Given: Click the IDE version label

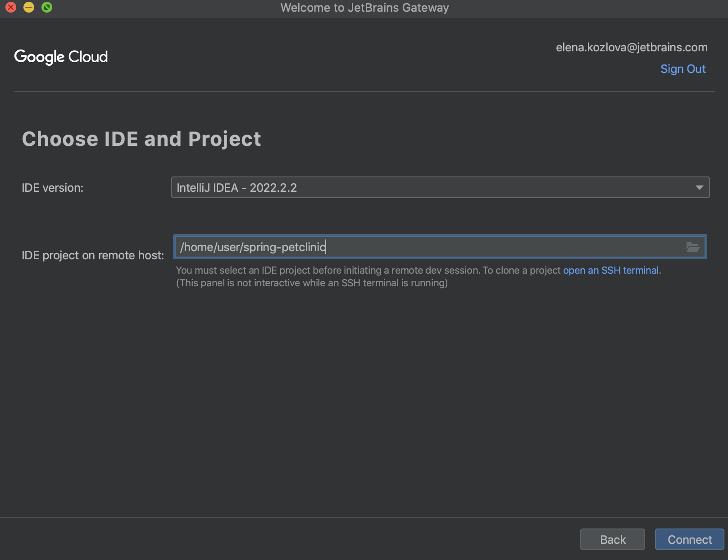Looking at the screenshot, I should (x=53, y=187).
